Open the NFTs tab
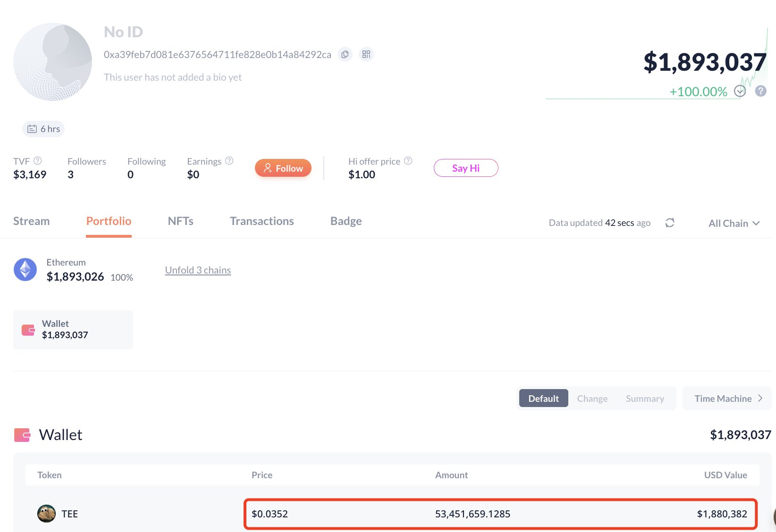 point(181,221)
